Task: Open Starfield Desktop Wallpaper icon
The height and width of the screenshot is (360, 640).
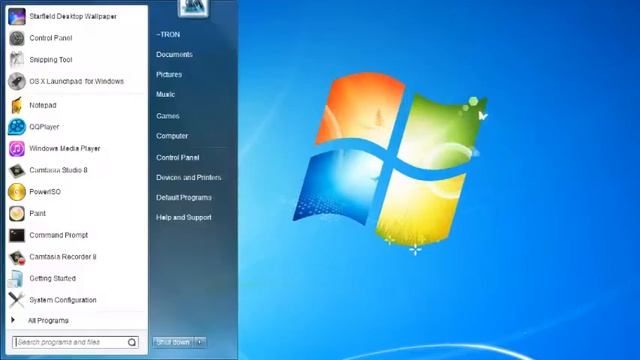Action: point(17,16)
